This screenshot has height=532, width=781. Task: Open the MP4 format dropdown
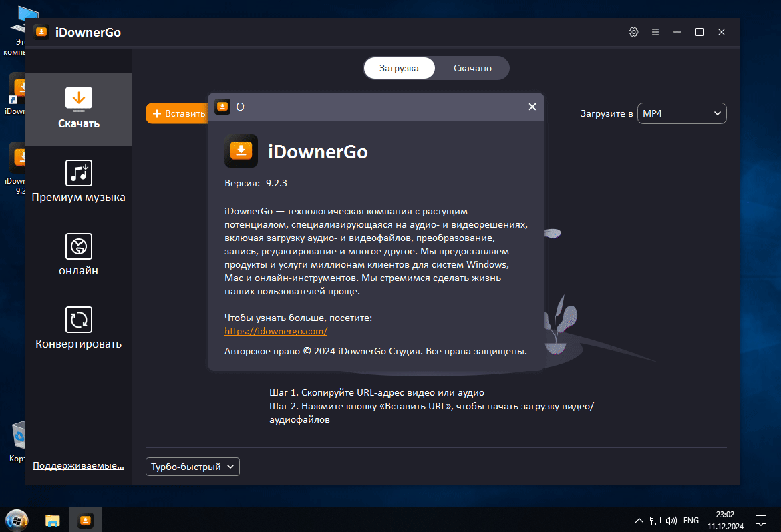pos(681,113)
